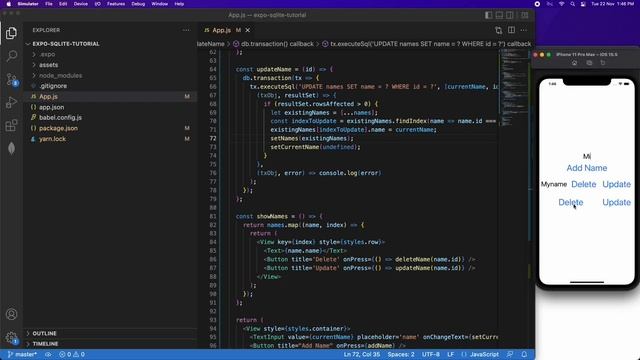Tap Delete in the unnamed second row
The image size is (640, 360).
(571, 202)
